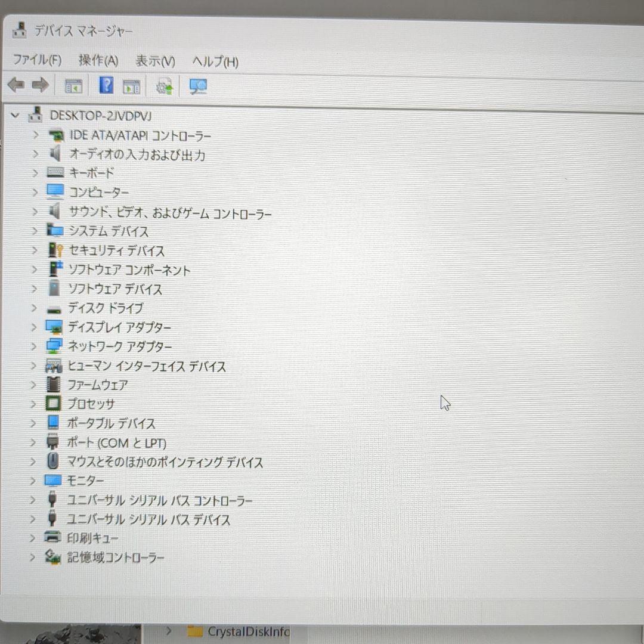Click the Back navigation arrow
This screenshot has height=644, width=644.
16,85
